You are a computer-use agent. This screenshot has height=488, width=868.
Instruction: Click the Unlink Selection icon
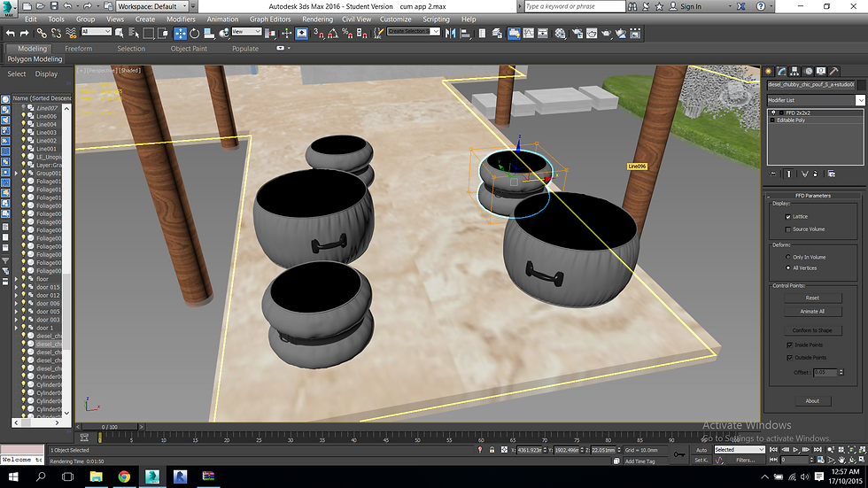coord(56,34)
